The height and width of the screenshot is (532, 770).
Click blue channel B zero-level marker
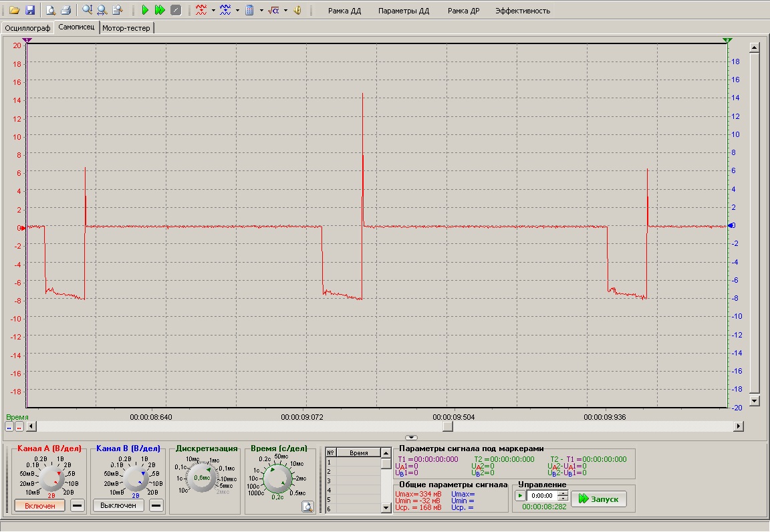pyautogui.click(x=731, y=225)
